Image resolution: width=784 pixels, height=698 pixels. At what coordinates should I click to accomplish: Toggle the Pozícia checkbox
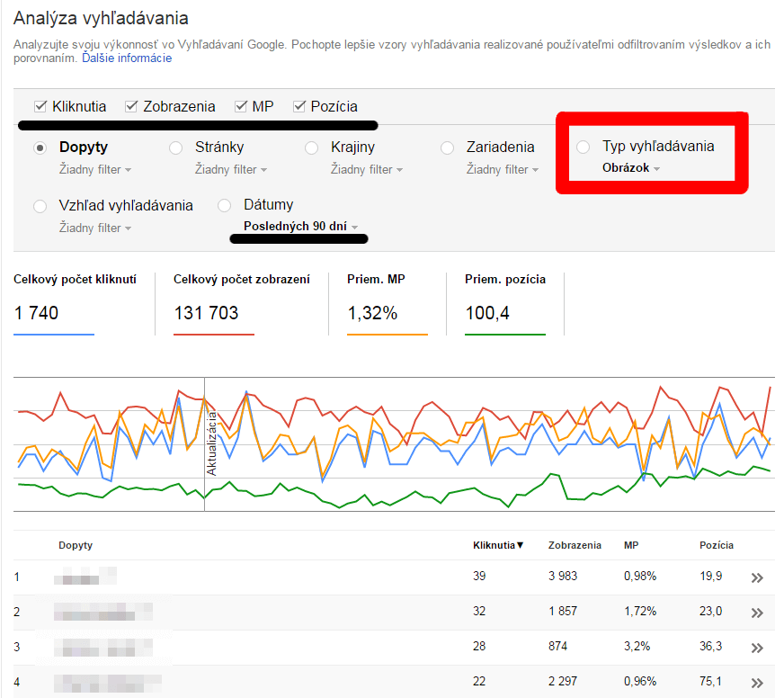(299, 106)
